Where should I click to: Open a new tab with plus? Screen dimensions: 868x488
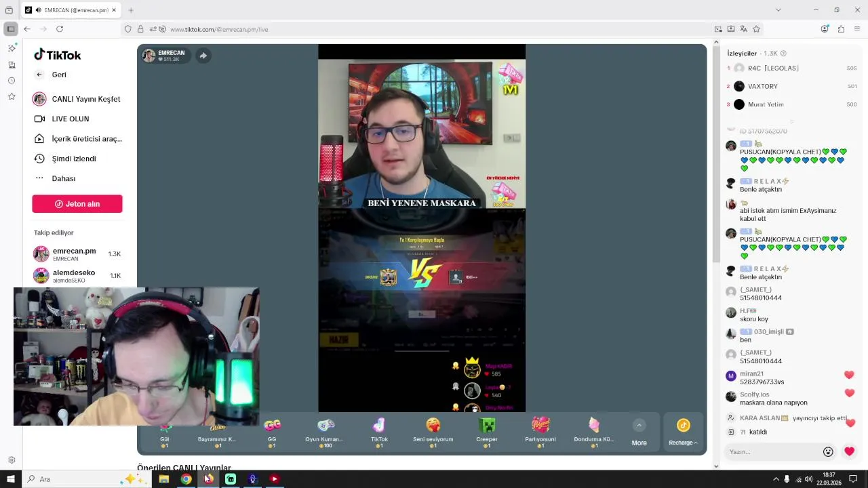pos(131,10)
